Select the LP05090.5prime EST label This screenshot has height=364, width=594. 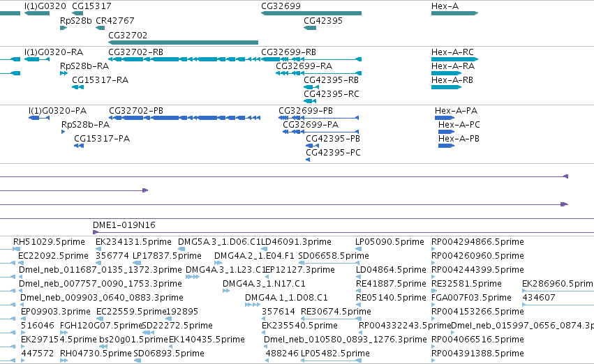tap(391, 242)
